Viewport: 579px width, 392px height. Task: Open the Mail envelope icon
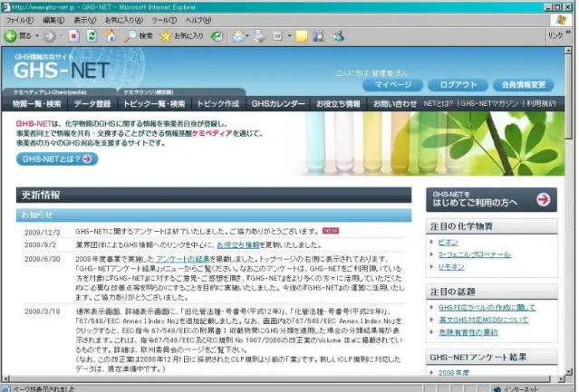(x=238, y=36)
